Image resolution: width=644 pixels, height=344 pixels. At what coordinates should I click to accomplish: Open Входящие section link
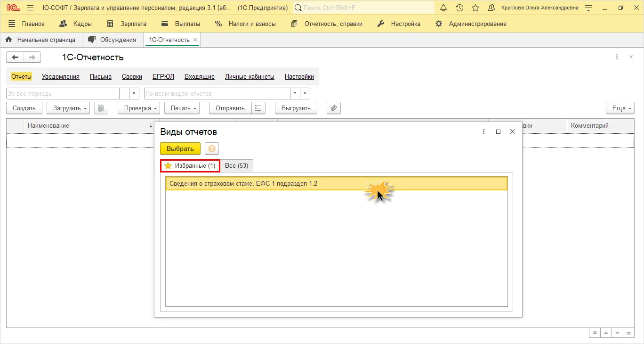pyautogui.click(x=200, y=76)
